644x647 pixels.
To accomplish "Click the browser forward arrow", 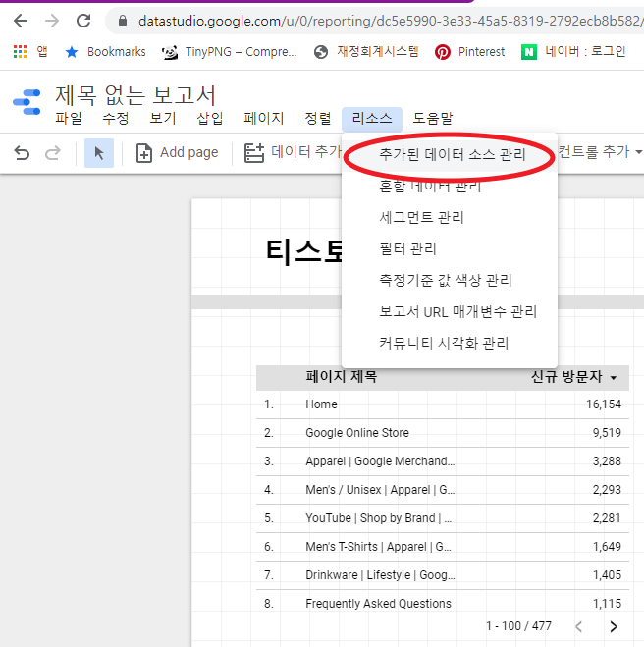I will pyautogui.click(x=52, y=21).
